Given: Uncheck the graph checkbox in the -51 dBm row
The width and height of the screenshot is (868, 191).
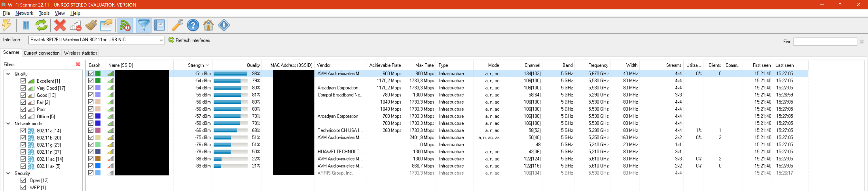Looking at the screenshot, I should point(91,73).
